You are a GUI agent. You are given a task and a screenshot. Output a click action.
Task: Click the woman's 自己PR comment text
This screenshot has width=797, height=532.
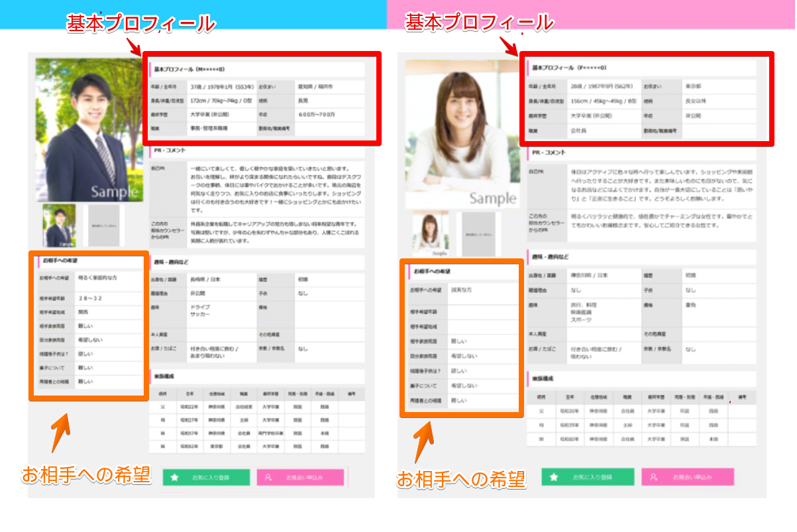click(x=663, y=184)
